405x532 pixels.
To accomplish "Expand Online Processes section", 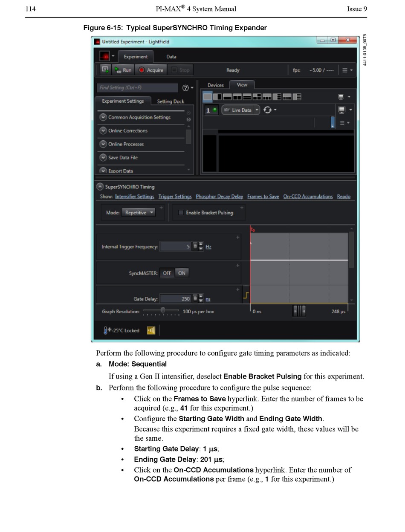I will pyautogui.click(x=103, y=144).
